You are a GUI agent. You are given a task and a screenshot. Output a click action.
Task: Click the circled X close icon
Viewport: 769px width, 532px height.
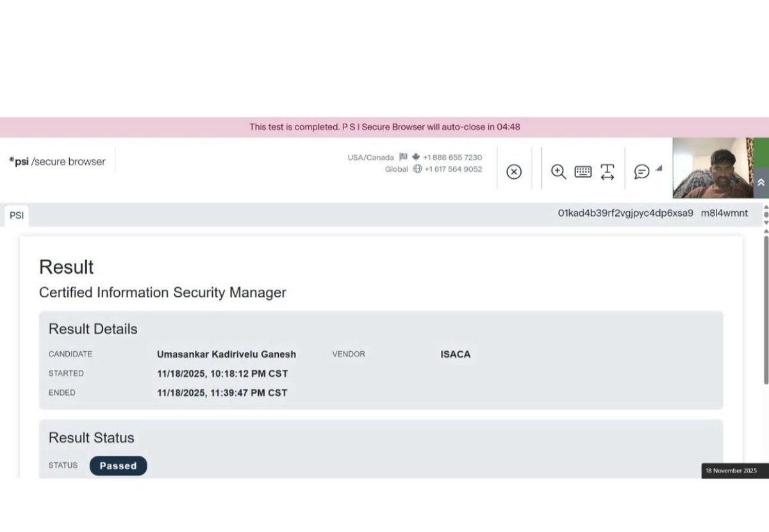[x=514, y=172]
